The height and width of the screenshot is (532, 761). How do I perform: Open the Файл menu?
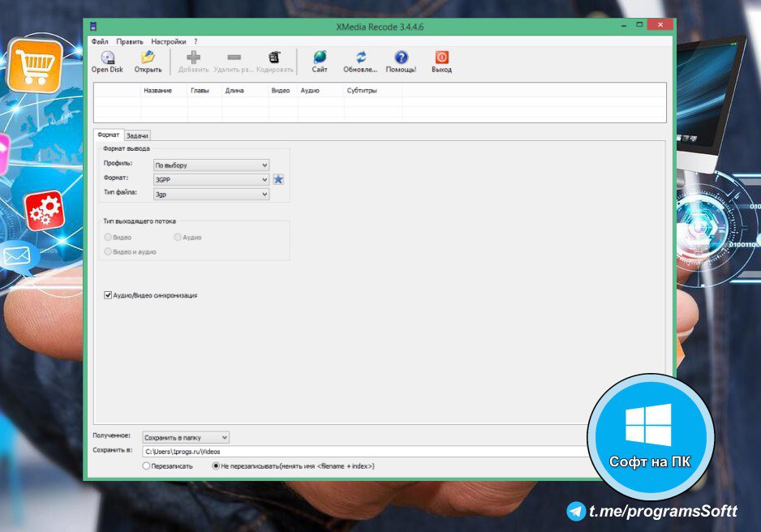pyautogui.click(x=100, y=41)
